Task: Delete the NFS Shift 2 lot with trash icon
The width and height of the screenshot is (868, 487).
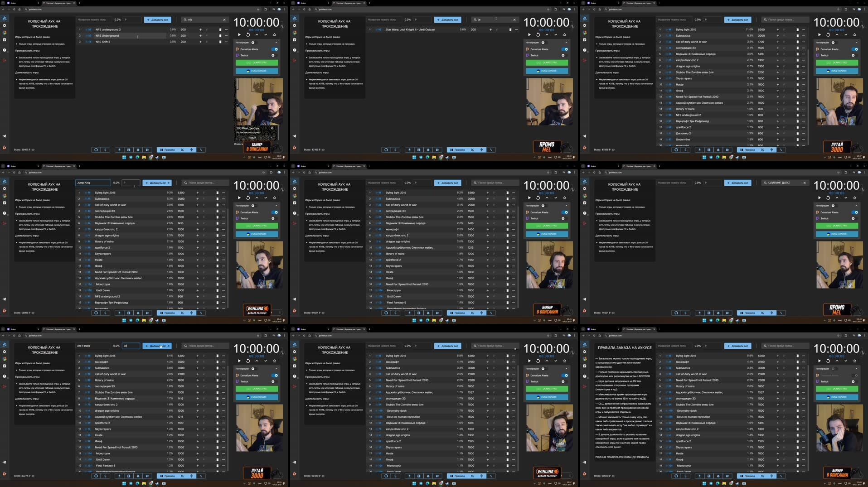Action: [220, 42]
